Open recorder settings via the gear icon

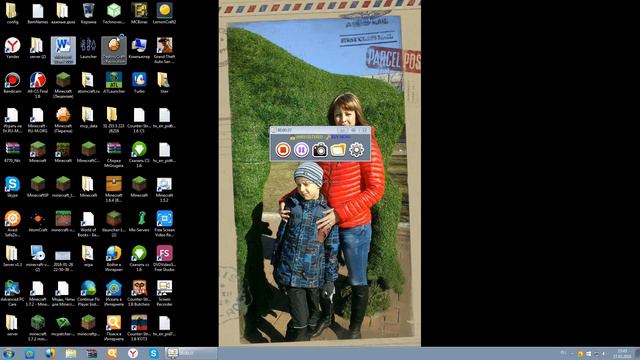[x=356, y=150]
